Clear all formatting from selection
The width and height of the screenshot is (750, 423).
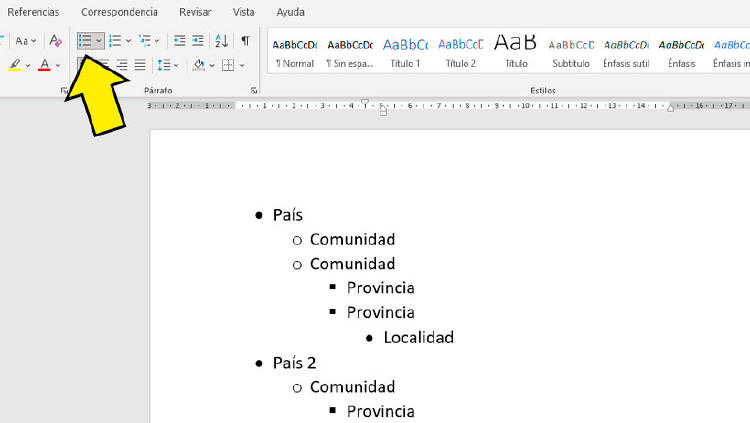coord(56,41)
